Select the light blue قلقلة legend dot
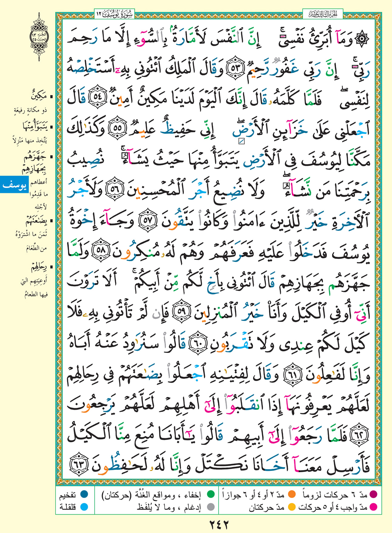392x533 pixels. click(84, 507)
